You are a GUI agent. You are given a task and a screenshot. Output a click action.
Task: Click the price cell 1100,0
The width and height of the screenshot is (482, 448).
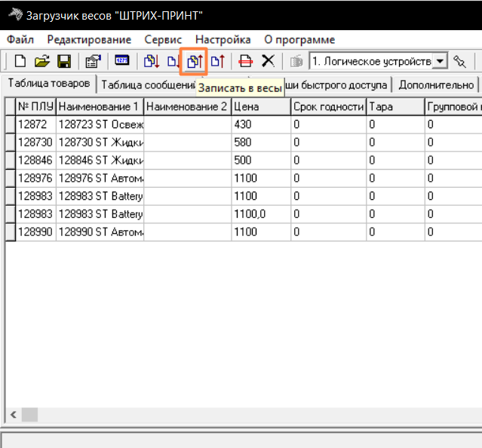(261, 214)
